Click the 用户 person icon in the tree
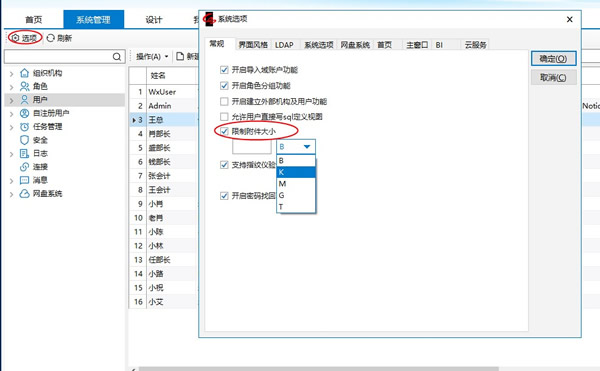600x371 pixels. coord(24,100)
